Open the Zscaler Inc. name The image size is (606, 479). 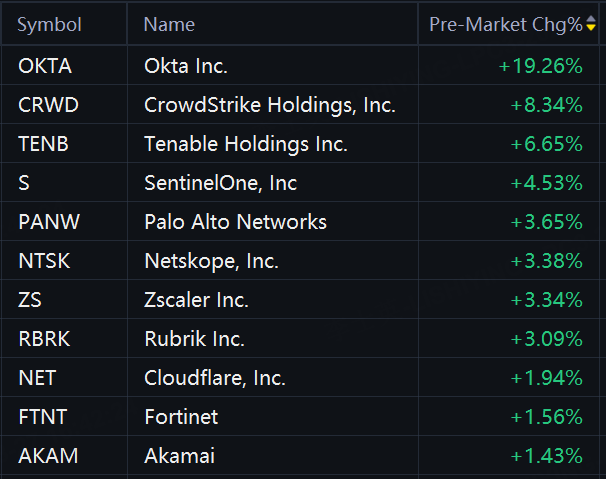click(x=196, y=300)
